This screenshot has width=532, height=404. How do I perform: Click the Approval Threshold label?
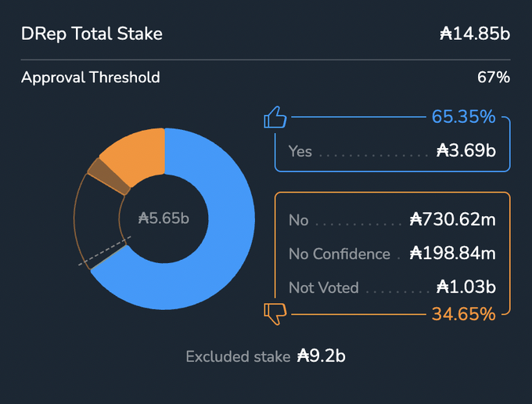[x=91, y=78]
